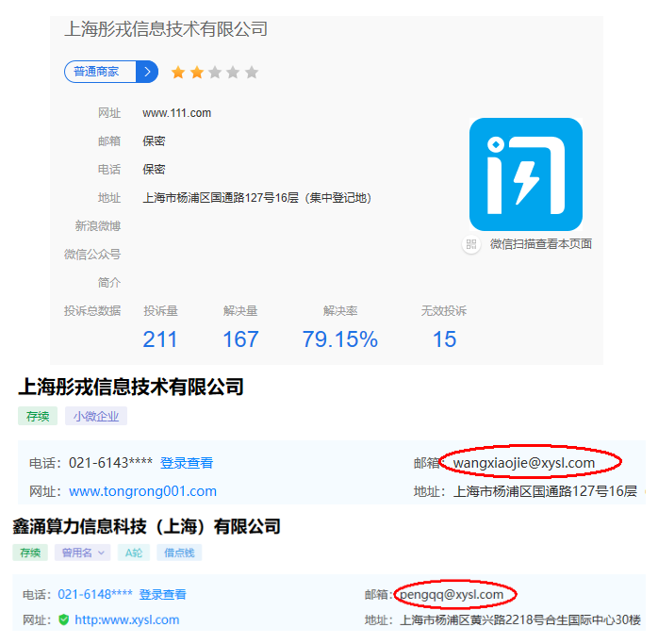Click the bold 上海彤戎信息技术有限公司 heading
This screenshot has height=644, width=658.
pos(131,387)
